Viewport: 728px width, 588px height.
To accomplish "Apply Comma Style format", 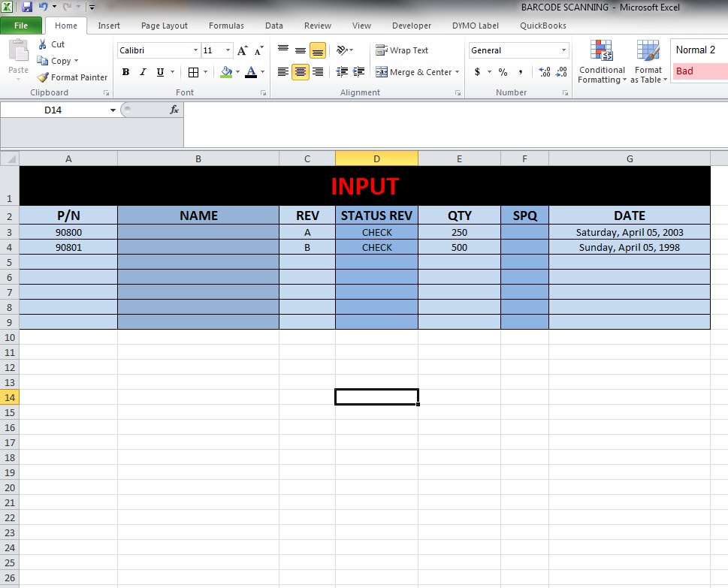I will [521, 72].
